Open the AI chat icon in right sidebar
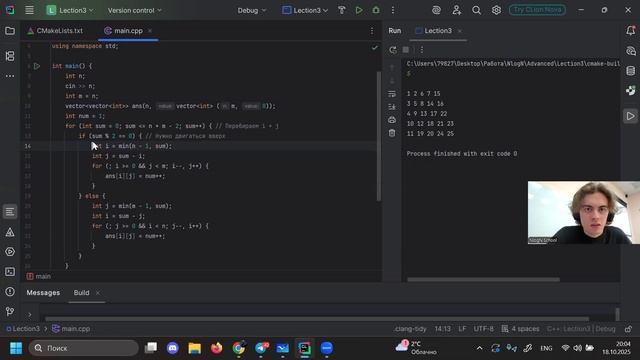The height and width of the screenshot is (360, 640). [631, 51]
